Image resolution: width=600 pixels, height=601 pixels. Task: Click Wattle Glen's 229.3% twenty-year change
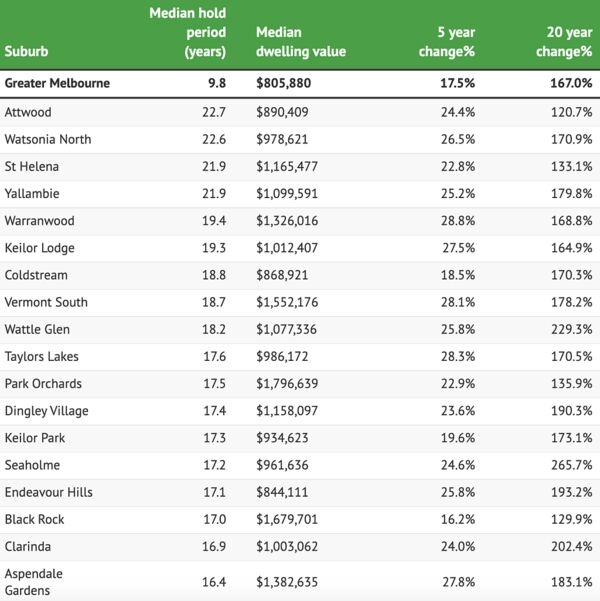click(x=572, y=329)
